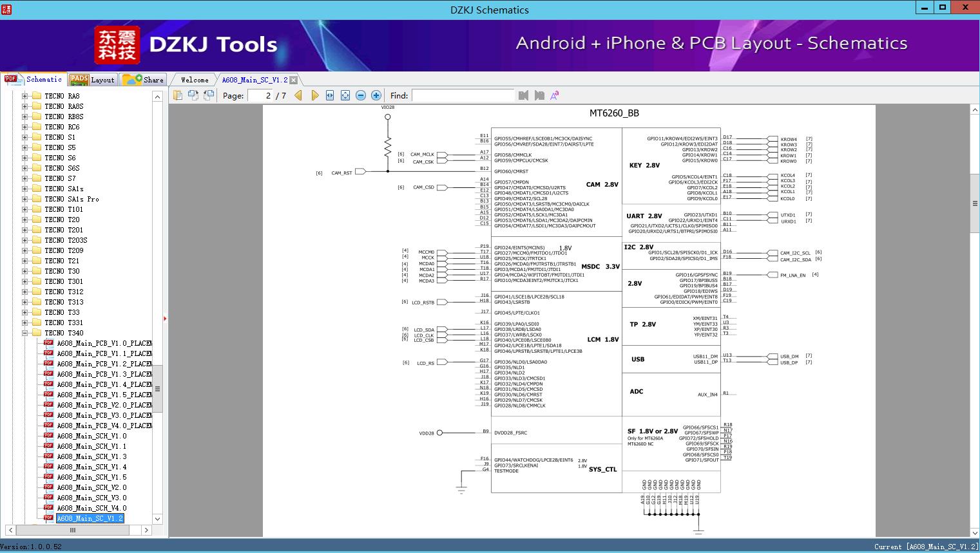Click the schematic view scroll-down arrow
This screenshot has width=980, height=553.
[975, 532]
